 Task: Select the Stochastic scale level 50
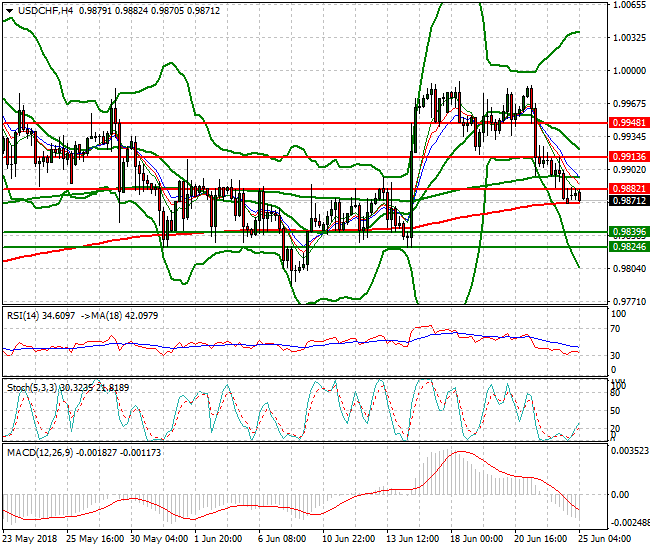[x=616, y=411]
